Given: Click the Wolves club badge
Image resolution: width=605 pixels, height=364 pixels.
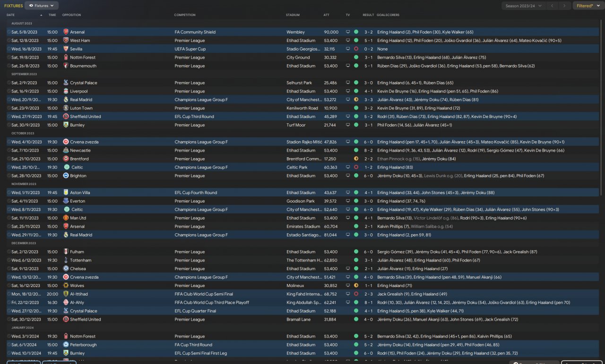Looking at the screenshot, I should pyautogui.click(x=66, y=286).
